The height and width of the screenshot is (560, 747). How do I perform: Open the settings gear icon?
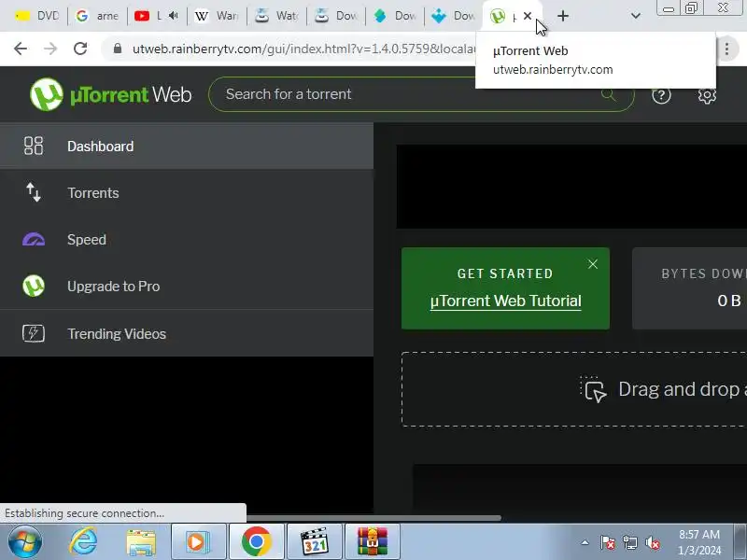point(707,95)
